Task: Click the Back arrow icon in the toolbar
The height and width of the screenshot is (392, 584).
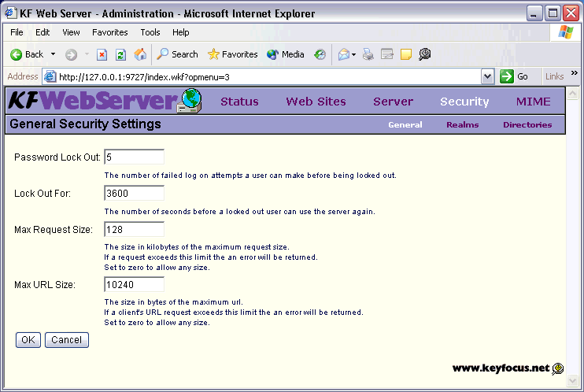Action: [x=16, y=55]
